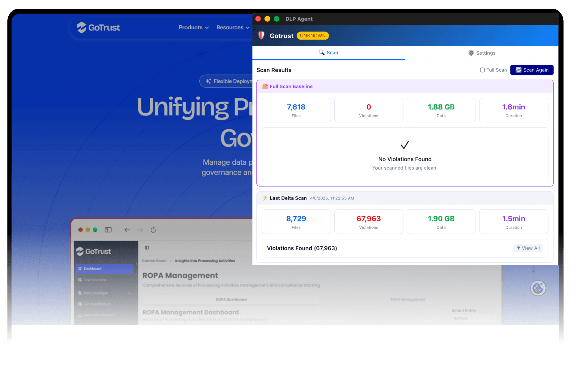571x392 pixels.
Task: Click the Dashboard grid icon in sidebar
Action: point(80,268)
